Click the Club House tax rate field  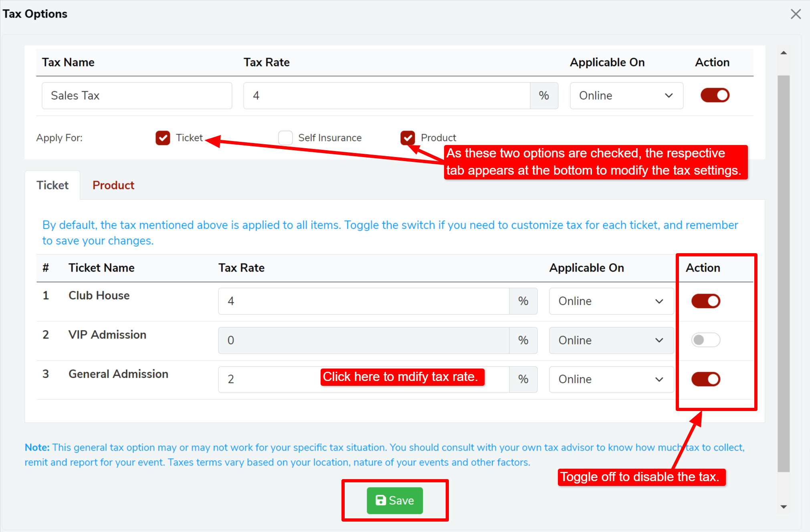click(x=363, y=301)
